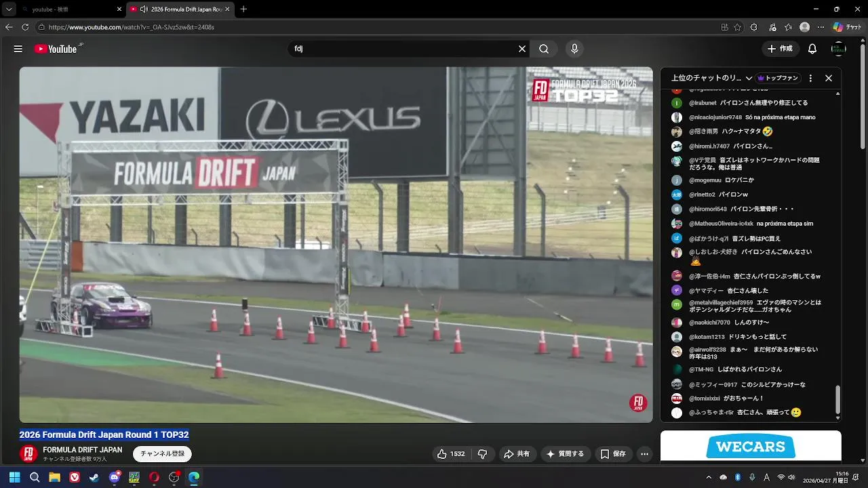868x488 pixels.
Task: Like the video with the thumbs-up button
Action: pos(452,454)
